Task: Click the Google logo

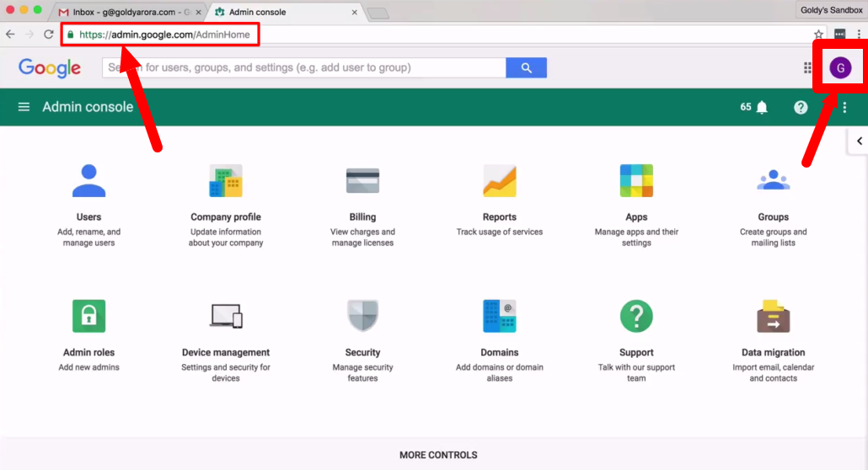Action: (x=50, y=67)
